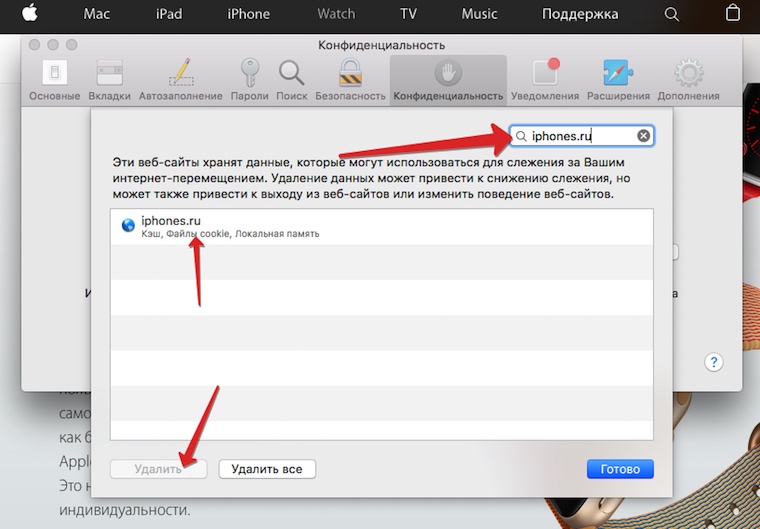Screen dimensions: 760x529
Task: Click the magnifier icon in search field
Action: pyautogui.click(x=521, y=136)
